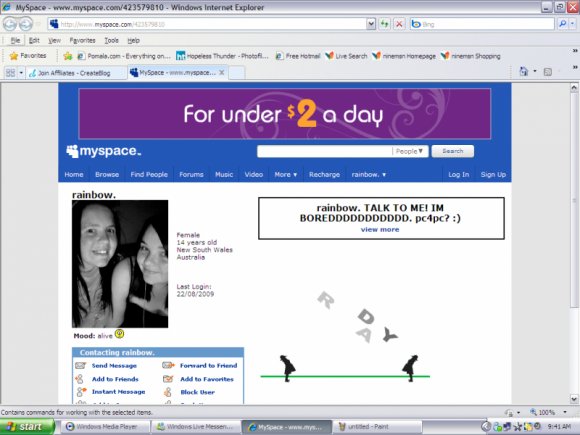
Task: Click the RSS feeds icon in command bar
Action: click(x=548, y=72)
